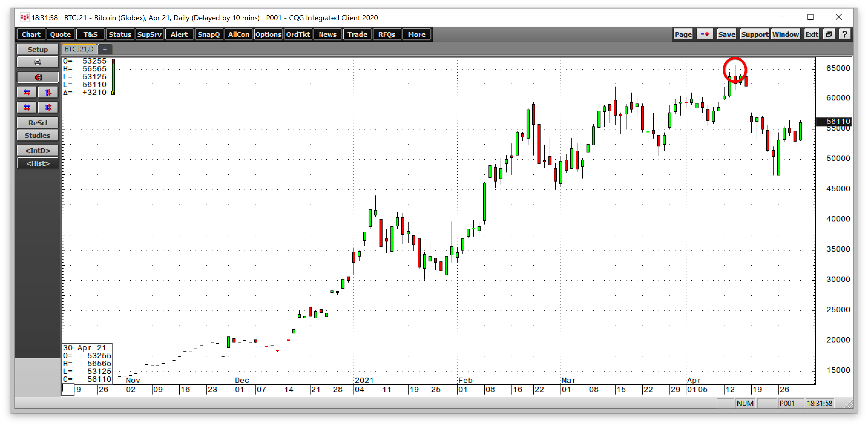This screenshot has width=868, height=426.
Task: Open the Chart menu
Action: [x=31, y=34]
